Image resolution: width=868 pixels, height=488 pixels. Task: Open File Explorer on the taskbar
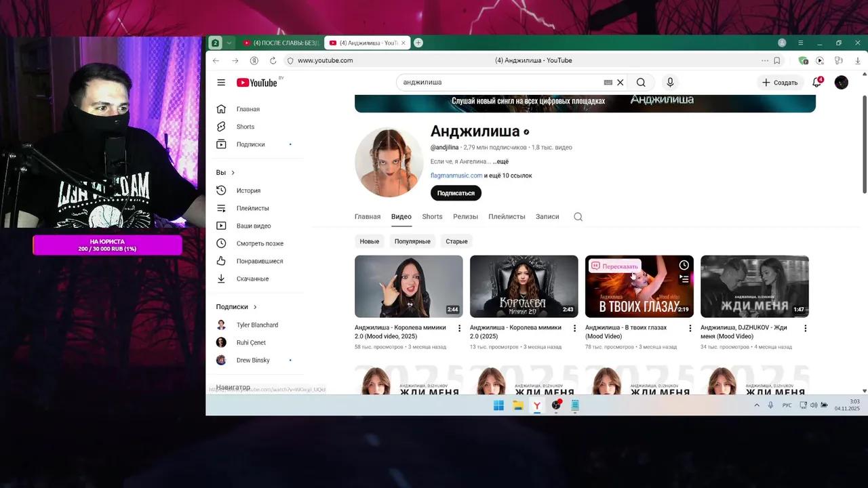tap(517, 405)
